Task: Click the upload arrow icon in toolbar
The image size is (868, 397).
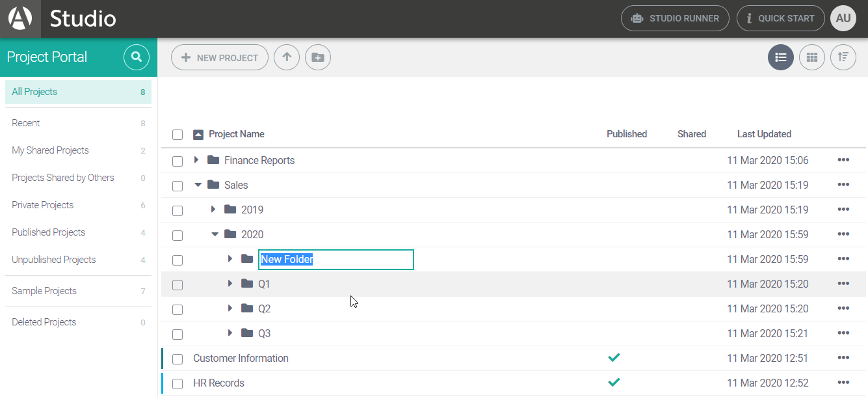Action: click(x=287, y=57)
